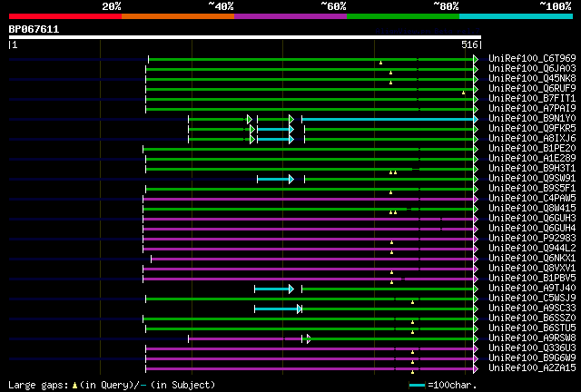This screenshot has height=392, width=581.
Task: Open hit UniRef100_Q9SW91
Action: tap(532, 178)
